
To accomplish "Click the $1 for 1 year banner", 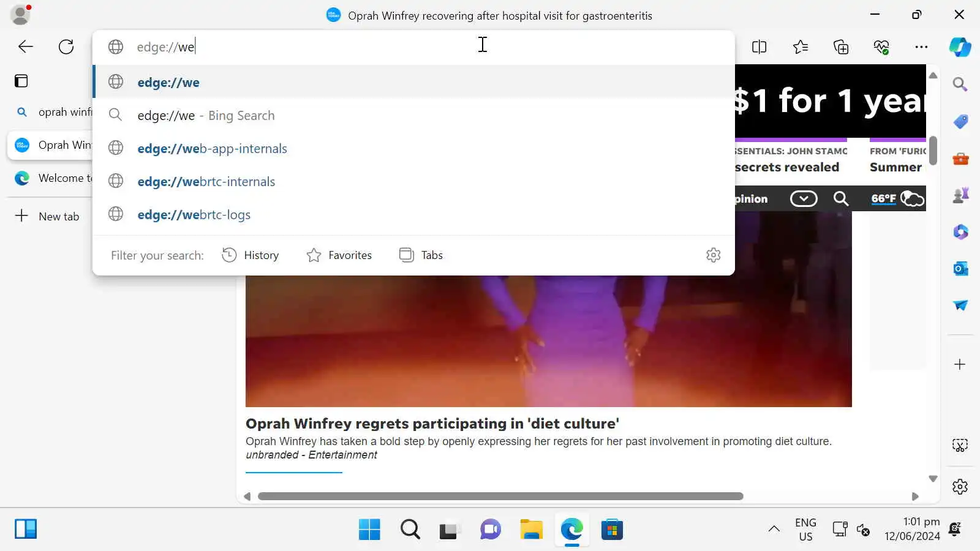I will 831,101.
